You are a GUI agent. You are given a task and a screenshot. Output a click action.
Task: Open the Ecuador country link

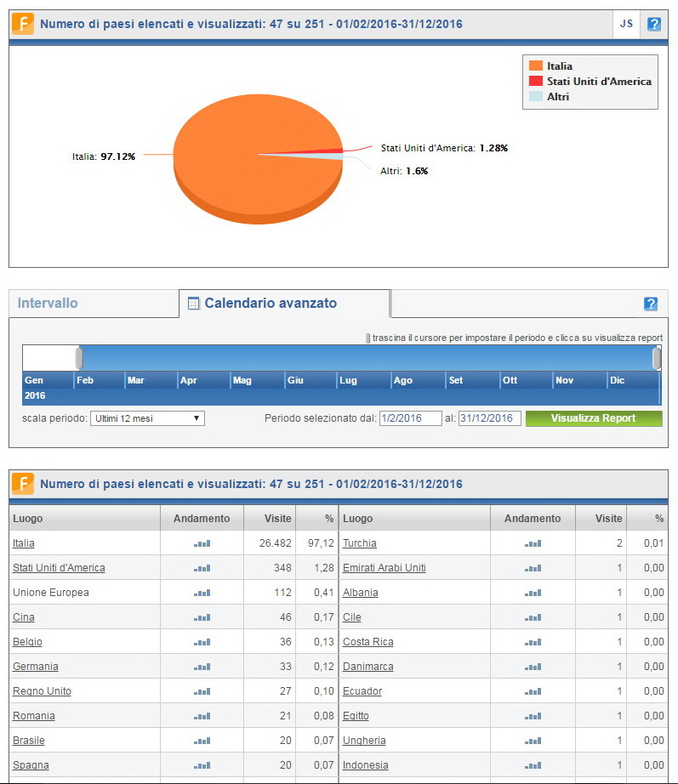(362, 691)
